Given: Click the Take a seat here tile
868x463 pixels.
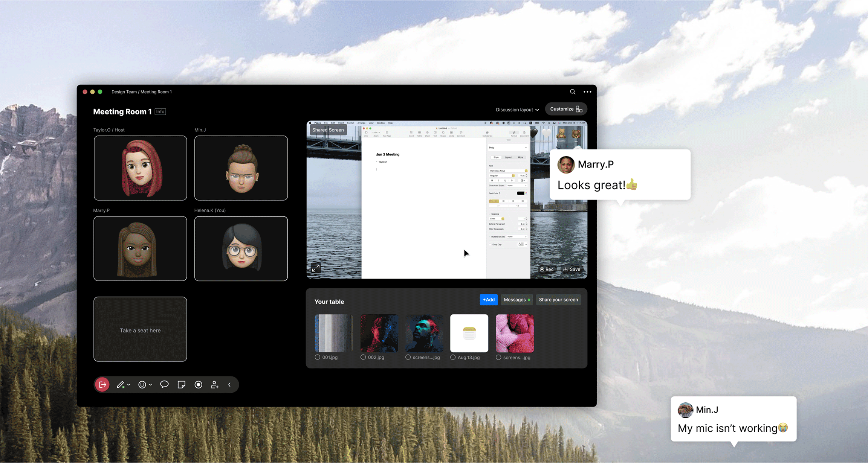Looking at the screenshot, I should point(140,329).
